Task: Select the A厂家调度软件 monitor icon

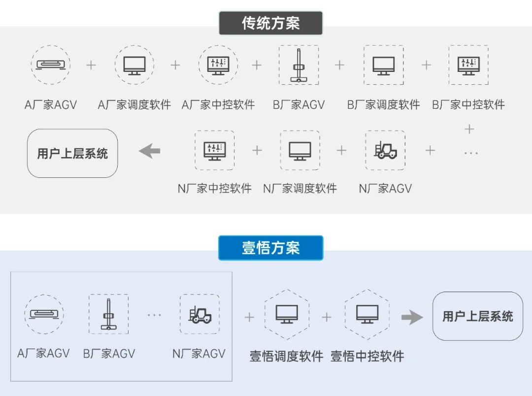Action: [134, 65]
